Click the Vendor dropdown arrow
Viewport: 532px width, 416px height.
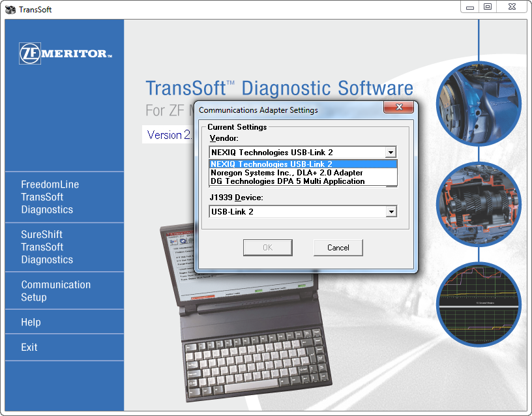(391, 153)
